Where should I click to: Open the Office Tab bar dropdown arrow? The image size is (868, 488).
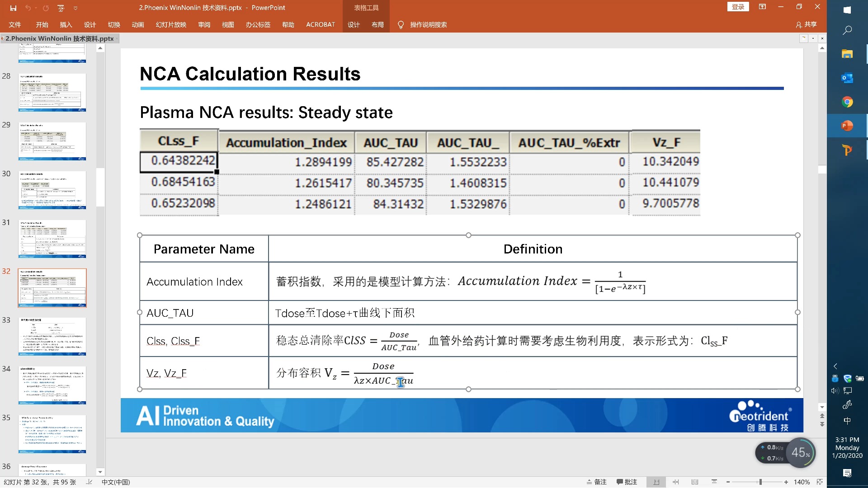point(813,38)
